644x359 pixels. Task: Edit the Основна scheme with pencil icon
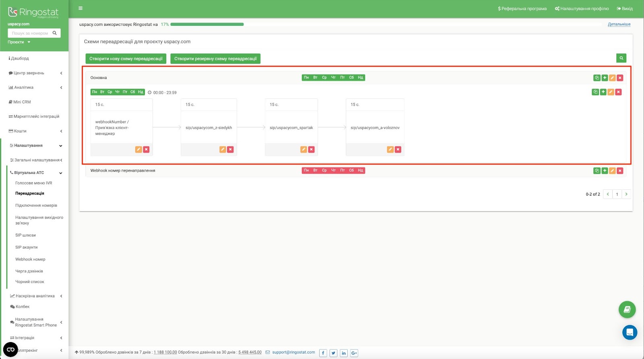[x=612, y=78]
